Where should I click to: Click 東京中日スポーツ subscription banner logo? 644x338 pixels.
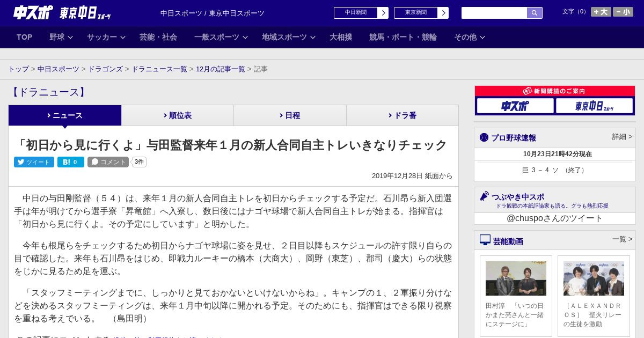point(594,106)
